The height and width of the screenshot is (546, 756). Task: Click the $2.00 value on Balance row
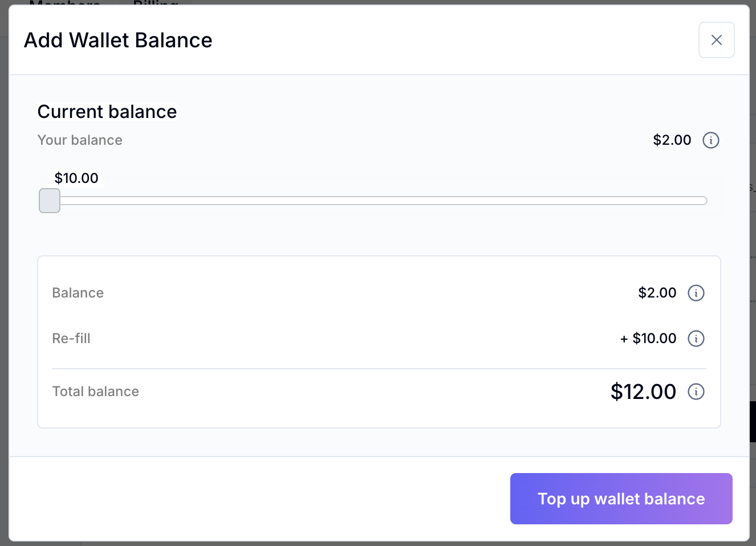coord(657,293)
